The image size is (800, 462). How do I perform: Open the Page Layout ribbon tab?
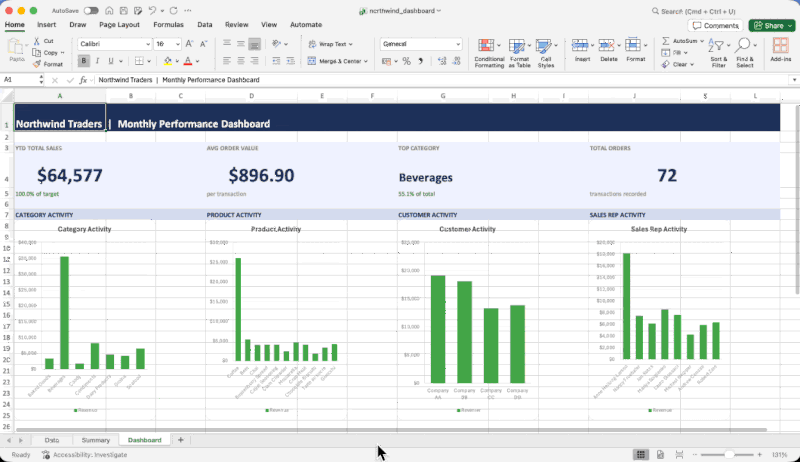119,24
